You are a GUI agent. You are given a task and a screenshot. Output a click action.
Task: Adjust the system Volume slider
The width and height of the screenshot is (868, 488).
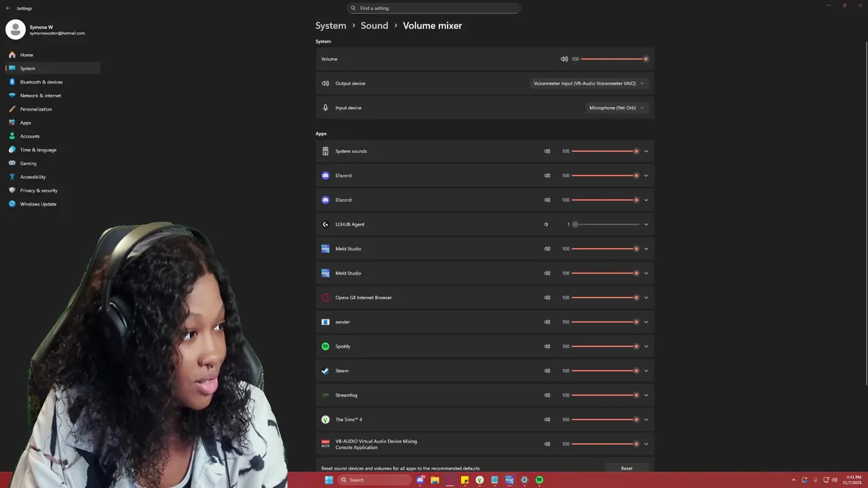point(614,59)
